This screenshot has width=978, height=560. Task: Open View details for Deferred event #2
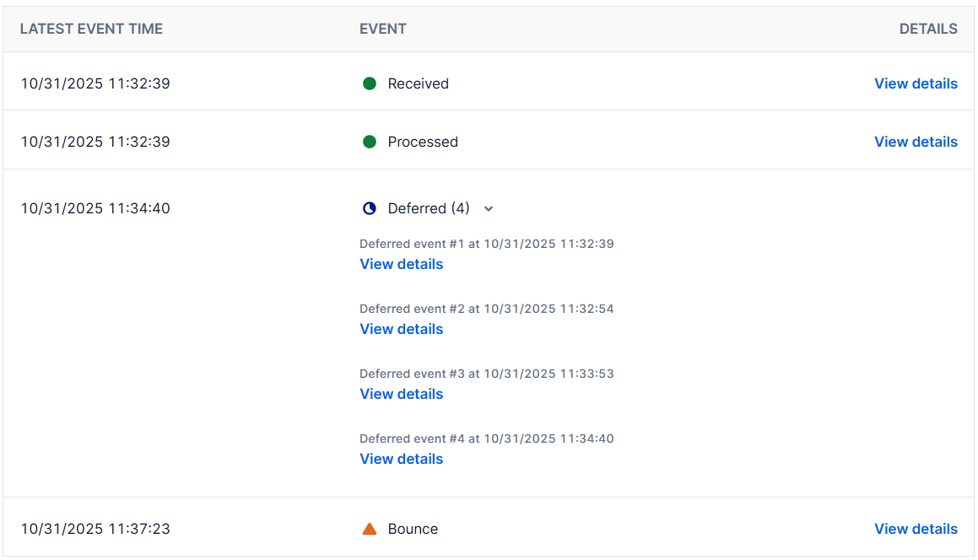click(x=401, y=329)
